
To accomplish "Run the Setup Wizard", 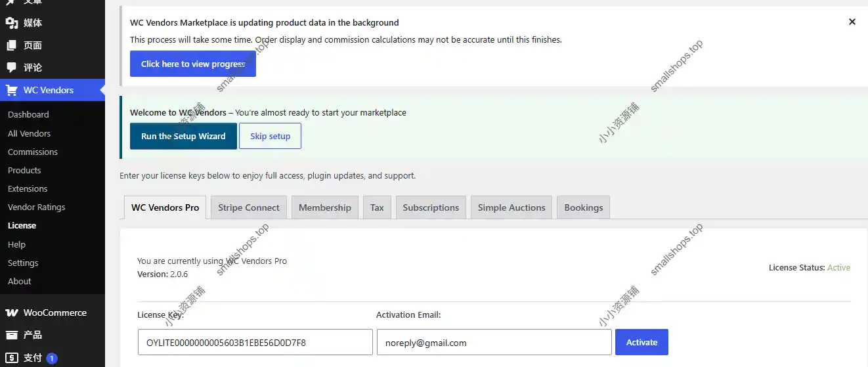I will coord(183,136).
